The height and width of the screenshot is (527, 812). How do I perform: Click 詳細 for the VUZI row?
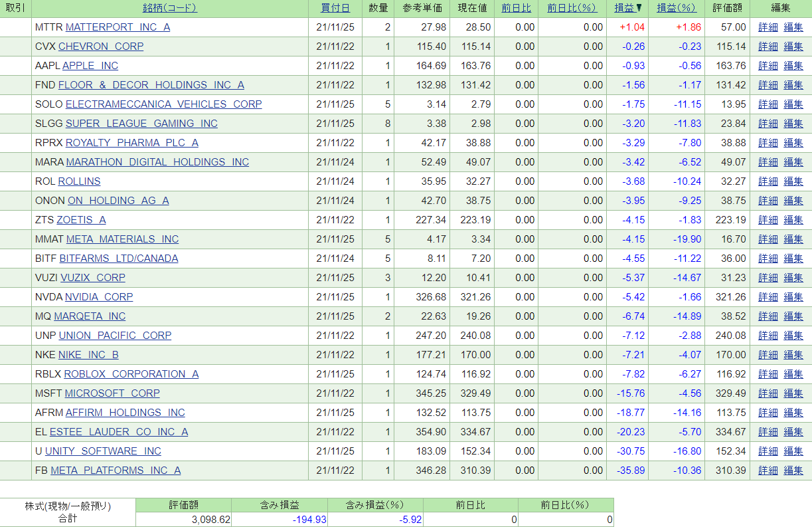point(768,278)
